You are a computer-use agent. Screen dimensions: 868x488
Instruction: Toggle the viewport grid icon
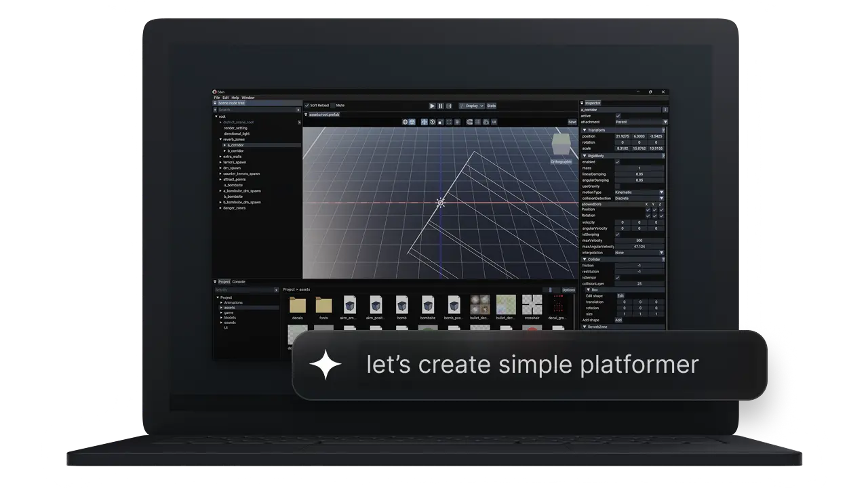click(477, 122)
